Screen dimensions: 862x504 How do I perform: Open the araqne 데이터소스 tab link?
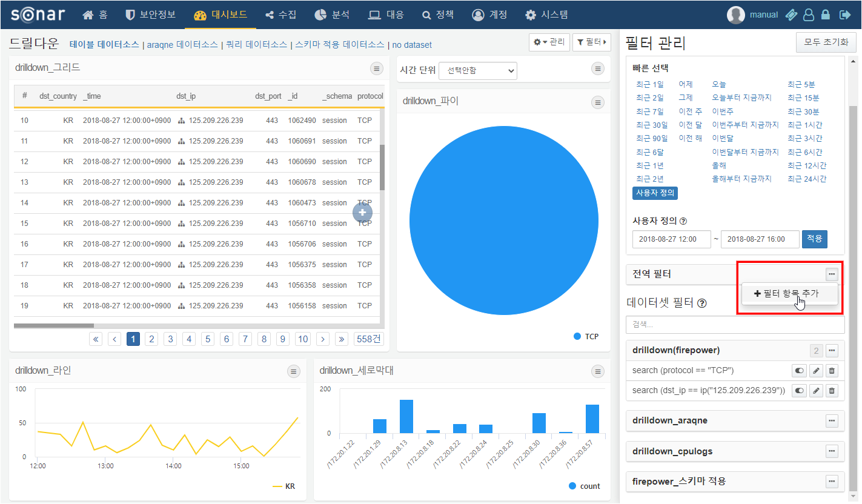(x=182, y=45)
